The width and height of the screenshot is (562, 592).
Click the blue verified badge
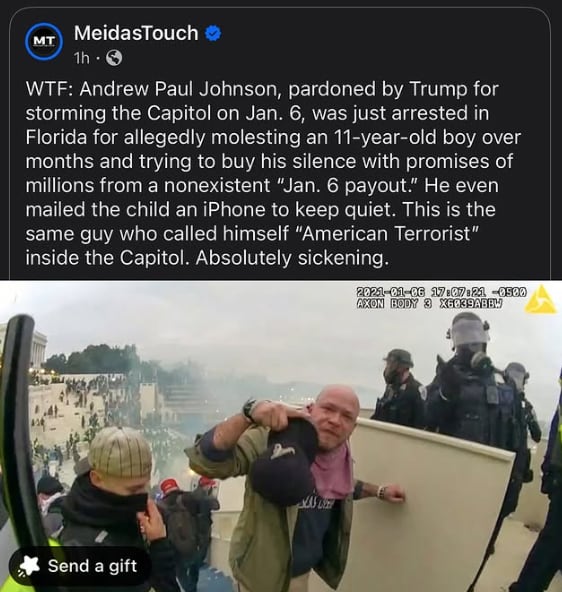(x=213, y=34)
